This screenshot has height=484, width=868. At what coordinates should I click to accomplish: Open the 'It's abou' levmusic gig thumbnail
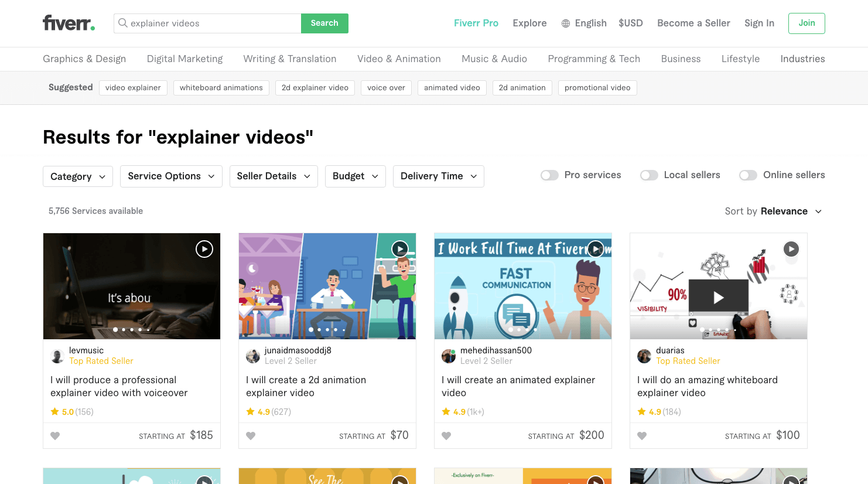(132, 286)
